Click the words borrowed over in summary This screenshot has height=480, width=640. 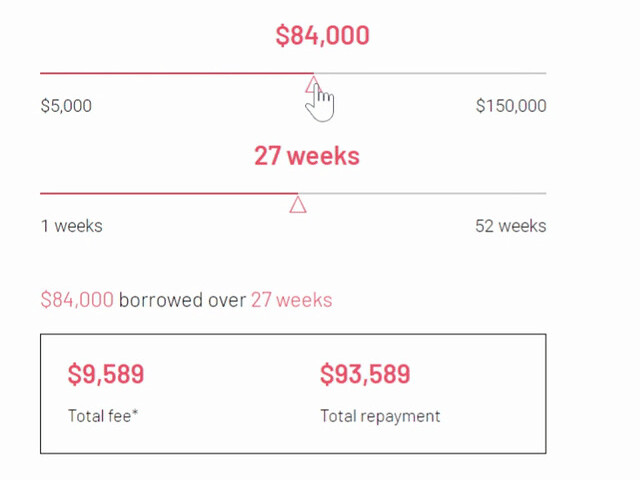[x=182, y=300]
